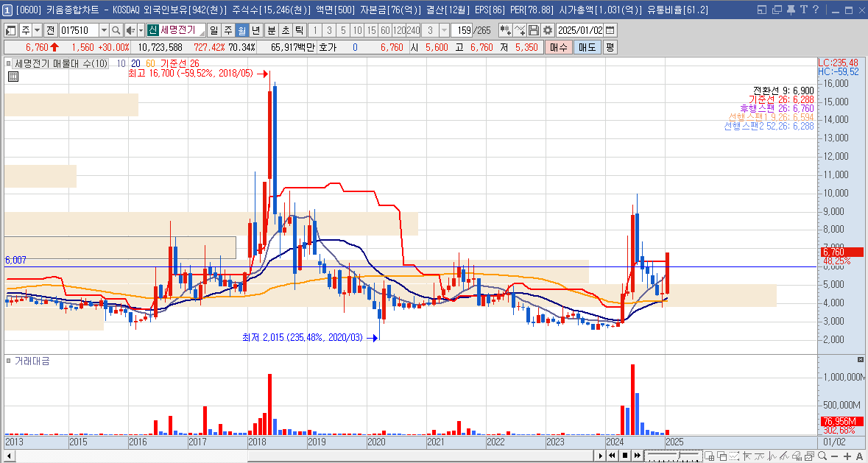Rewind chart replay
The height and width of the screenshot is (463, 868).
coord(613,456)
